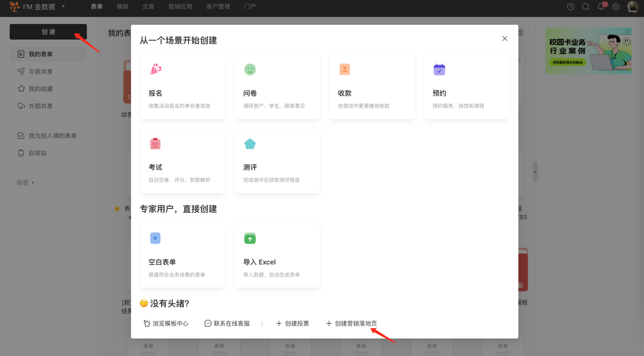644x356 pixels.
Task: Open the 校园卡业务行业案例 banner
Action: (x=589, y=51)
